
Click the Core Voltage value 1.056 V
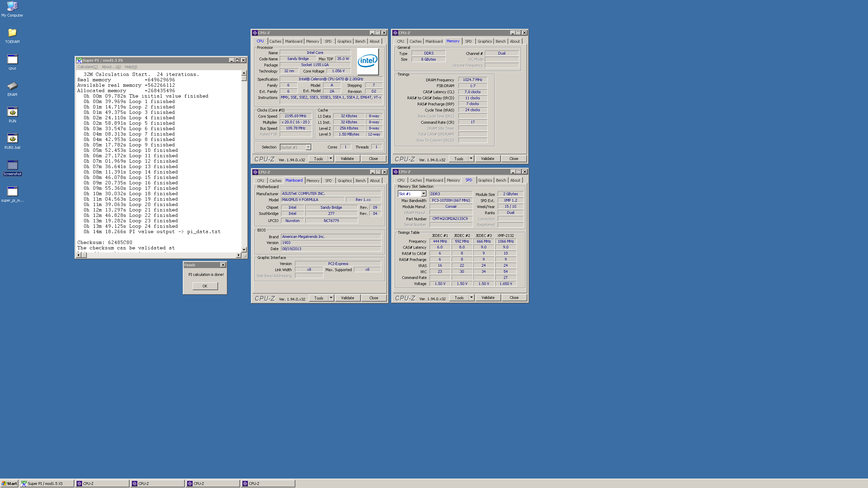(x=338, y=71)
